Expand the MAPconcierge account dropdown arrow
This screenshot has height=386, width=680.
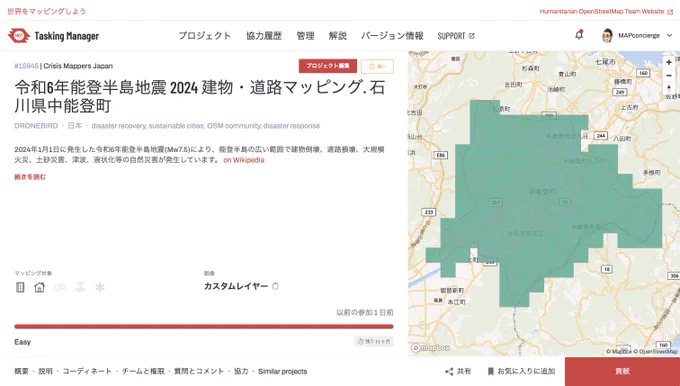(x=670, y=36)
